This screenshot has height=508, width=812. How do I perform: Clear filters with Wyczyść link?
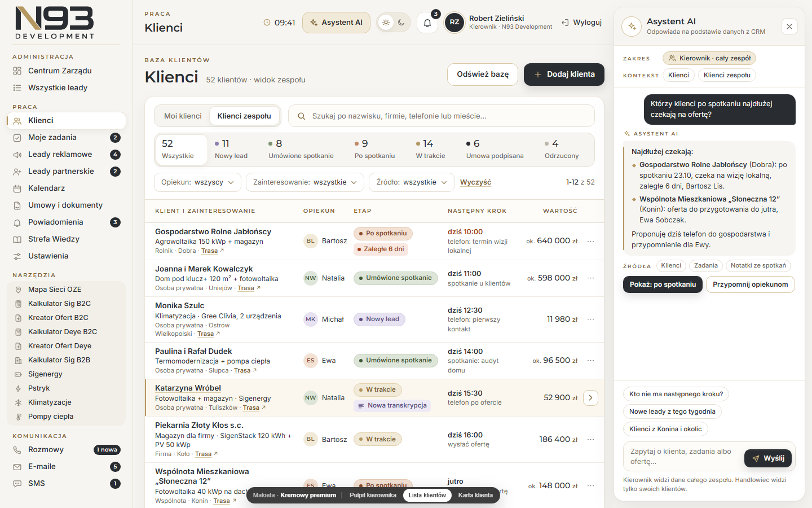[x=475, y=182]
